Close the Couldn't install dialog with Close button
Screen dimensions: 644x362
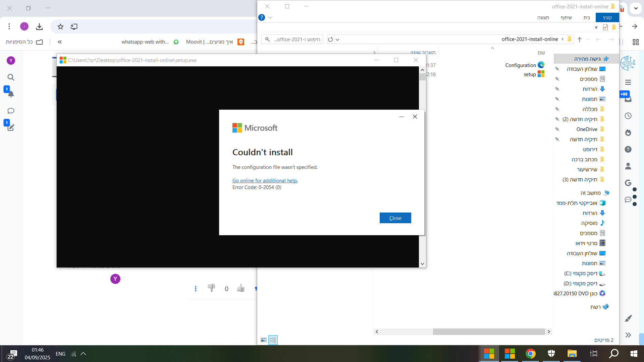pyautogui.click(x=395, y=218)
